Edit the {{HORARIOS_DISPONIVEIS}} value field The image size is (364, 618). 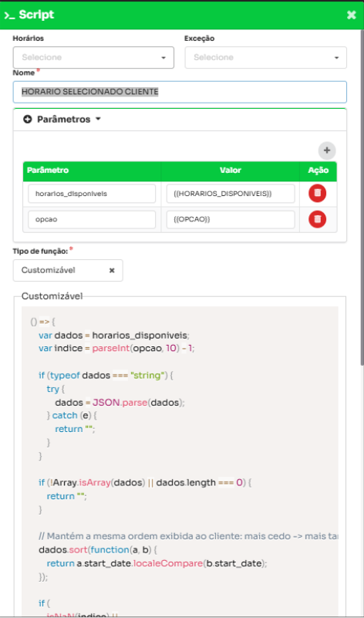click(x=231, y=194)
